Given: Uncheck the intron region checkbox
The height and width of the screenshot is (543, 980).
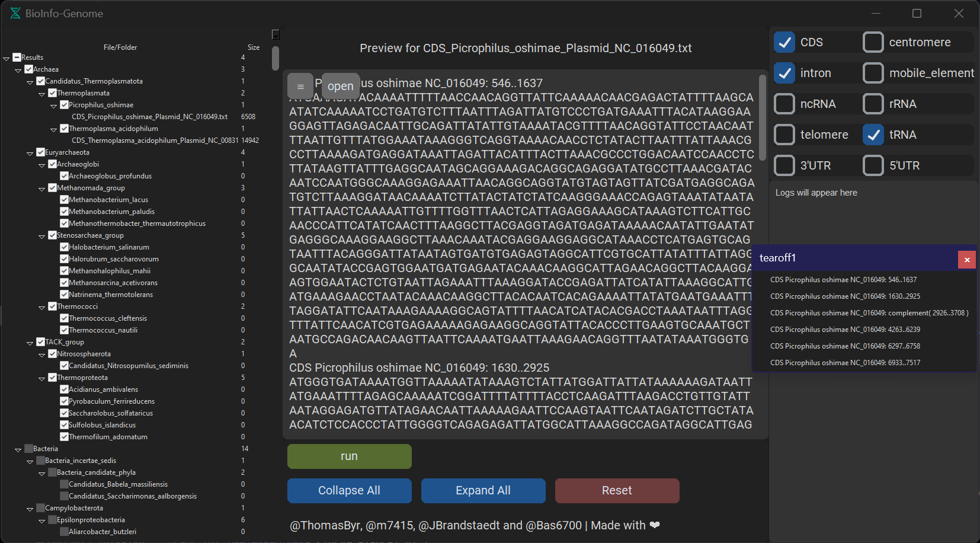Looking at the screenshot, I should point(785,73).
